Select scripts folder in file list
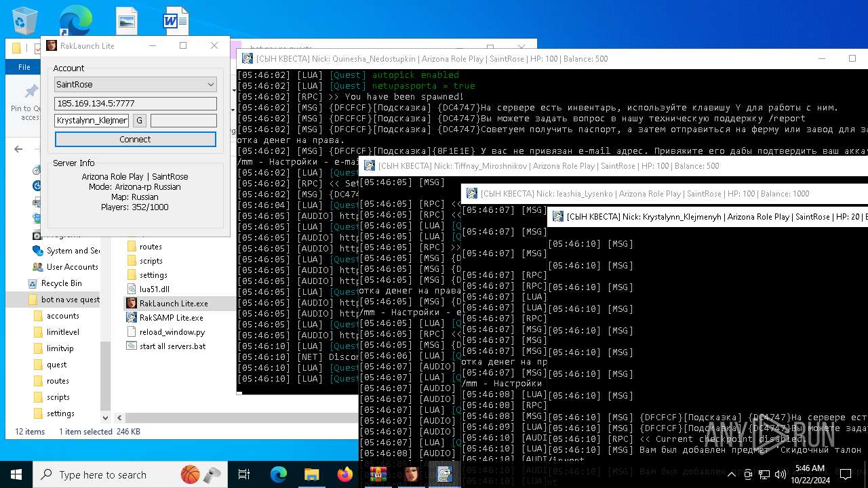 click(151, 261)
